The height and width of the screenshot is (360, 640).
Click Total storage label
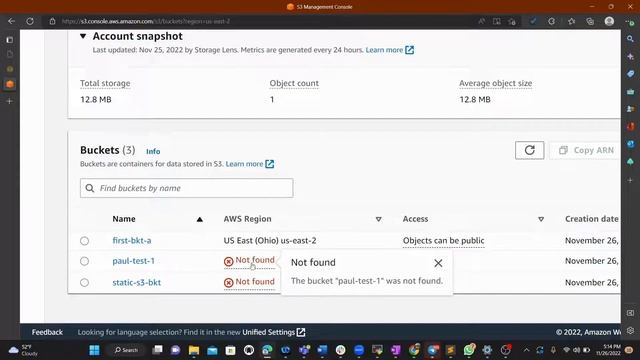(x=105, y=83)
